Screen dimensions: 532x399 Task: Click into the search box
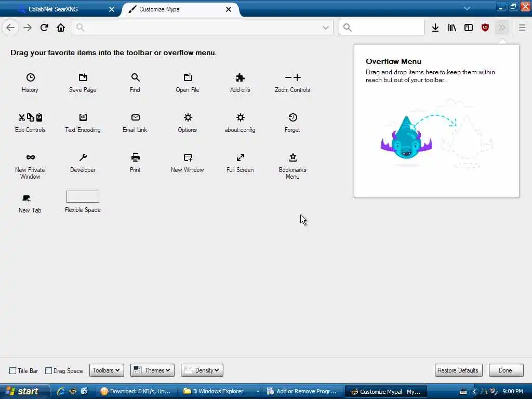[x=381, y=28]
